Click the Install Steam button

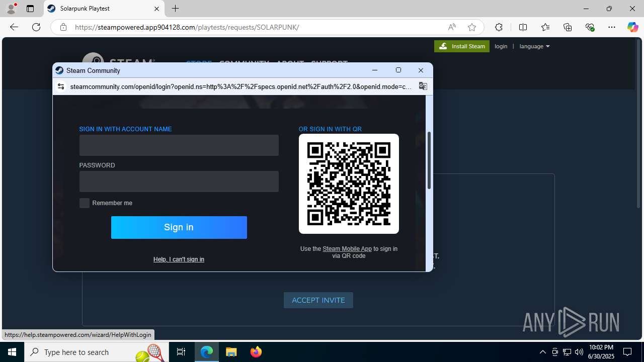point(462,46)
